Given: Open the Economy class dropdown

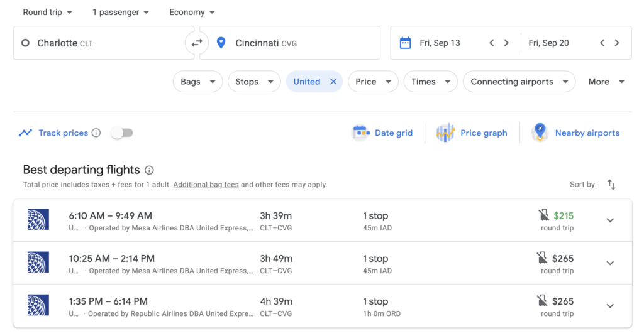Looking at the screenshot, I should pyautogui.click(x=192, y=13).
